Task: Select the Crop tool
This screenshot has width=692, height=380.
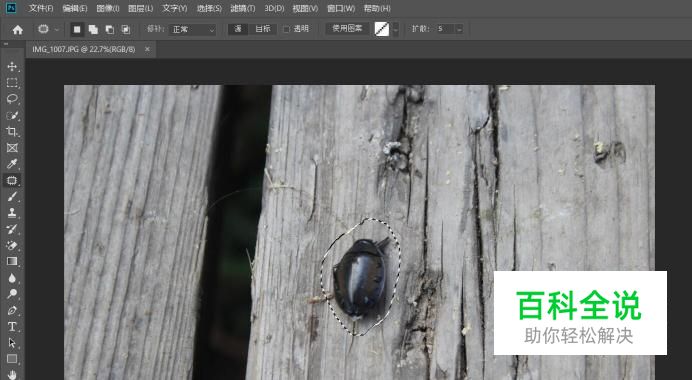Action: click(12, 132)
